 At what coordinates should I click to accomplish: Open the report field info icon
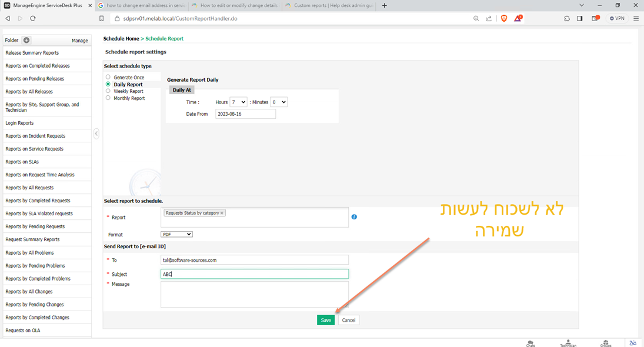tap(354, 217)
